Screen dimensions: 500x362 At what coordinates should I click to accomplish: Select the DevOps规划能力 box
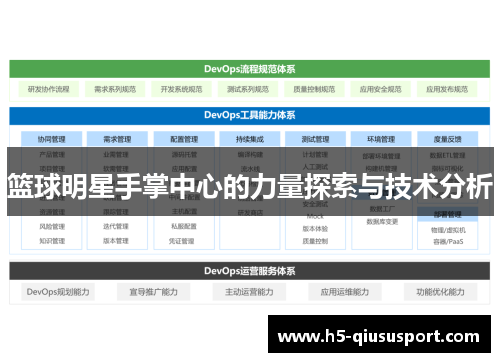[58, 292]
